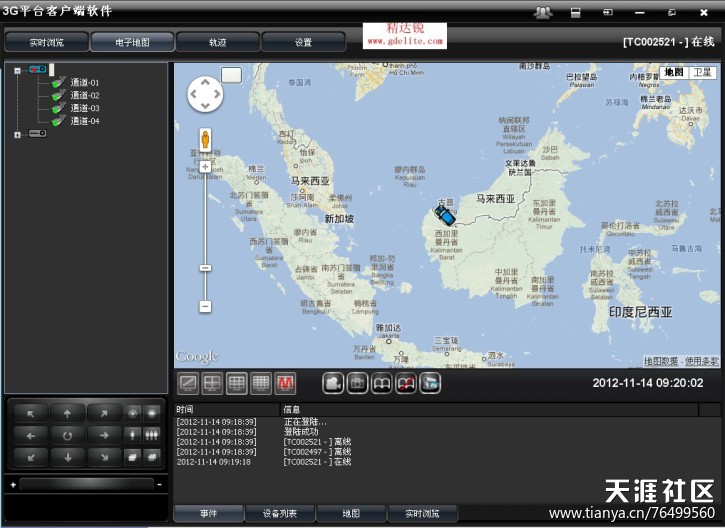The width and height of the screenshot is (725, 528).
Task: Click the three persons zoom icon
Action: coord(151,435)
